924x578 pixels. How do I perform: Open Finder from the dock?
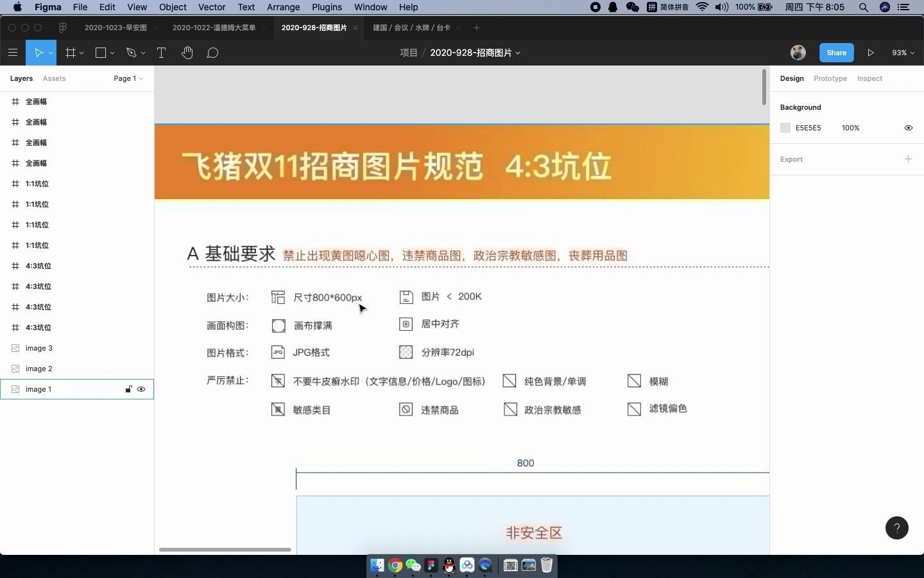point(377,565)
